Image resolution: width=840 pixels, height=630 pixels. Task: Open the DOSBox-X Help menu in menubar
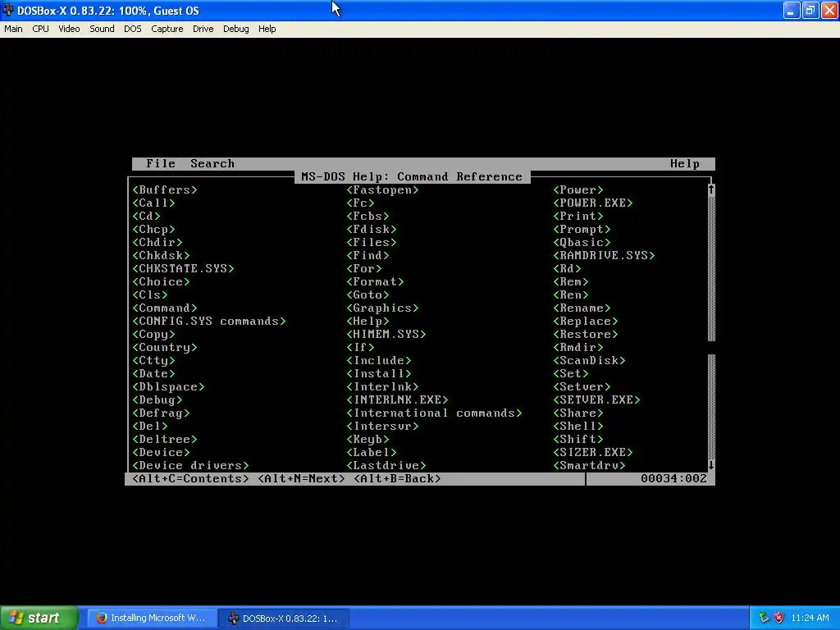pos(267,29)
